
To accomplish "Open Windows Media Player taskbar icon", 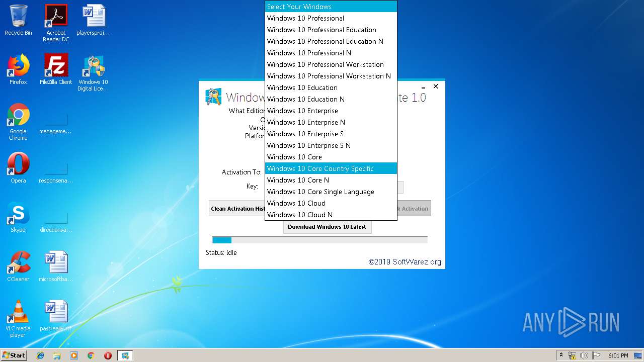I will [x=74, y=355].
